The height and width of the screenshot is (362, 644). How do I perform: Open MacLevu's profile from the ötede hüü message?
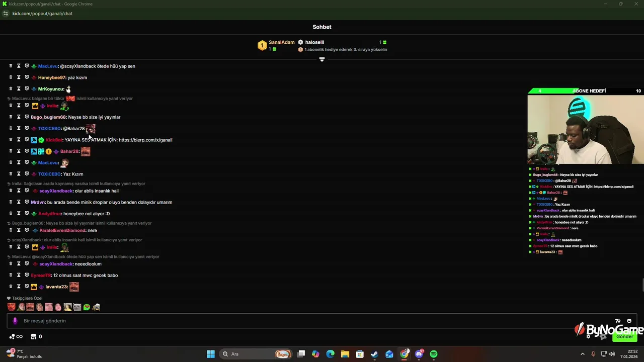48,66
